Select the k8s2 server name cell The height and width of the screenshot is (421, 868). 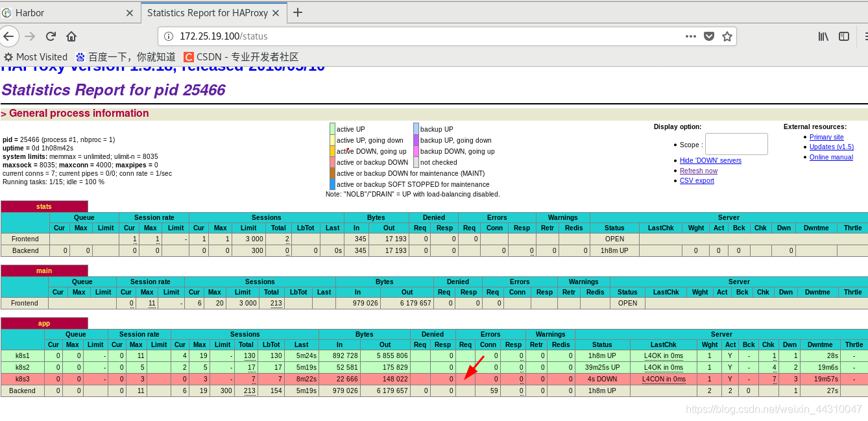[23, 367]
